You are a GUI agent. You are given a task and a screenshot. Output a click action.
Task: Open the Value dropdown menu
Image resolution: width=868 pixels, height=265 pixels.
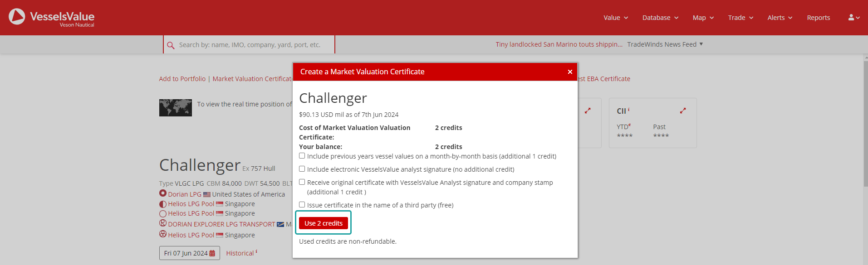click(616, 18)
